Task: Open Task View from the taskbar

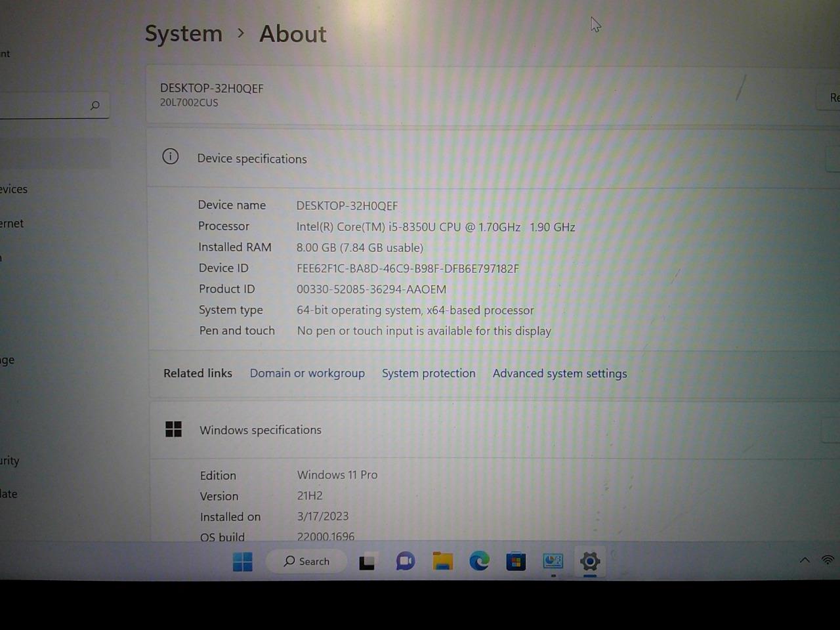Action: click(x=367, y=562)
